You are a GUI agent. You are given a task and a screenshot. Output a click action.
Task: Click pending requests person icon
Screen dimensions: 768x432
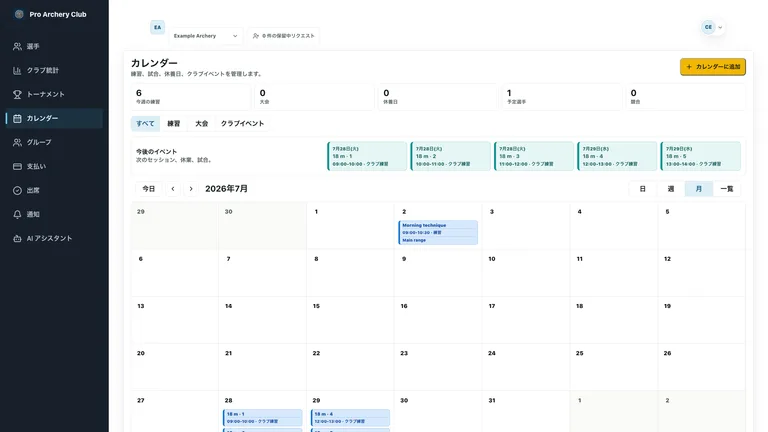256,36
